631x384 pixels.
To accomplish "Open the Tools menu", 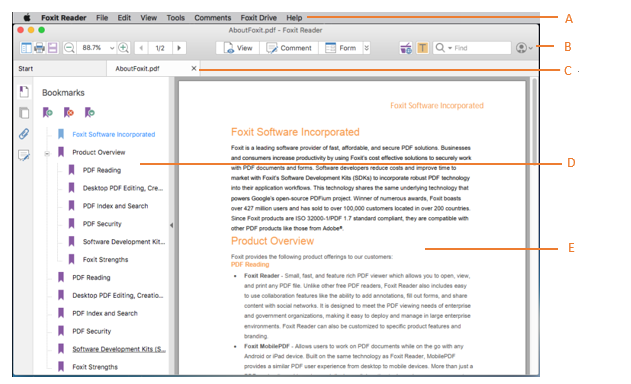I will click(x=175, y=18).
